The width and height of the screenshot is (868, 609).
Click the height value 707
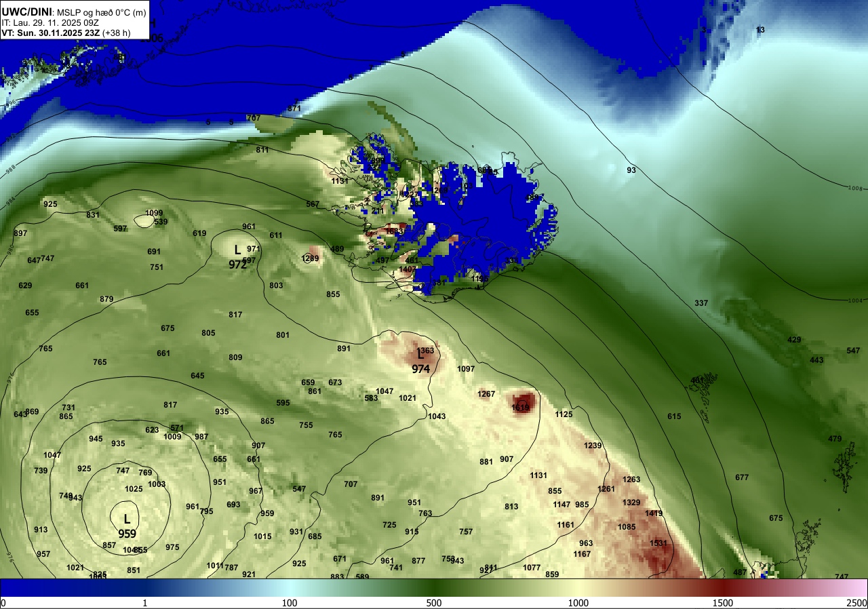(x=351, y=484)
